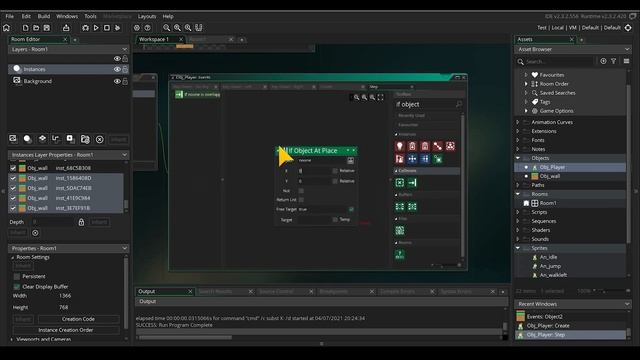Collapse the Sprites folder

(518, 248)
